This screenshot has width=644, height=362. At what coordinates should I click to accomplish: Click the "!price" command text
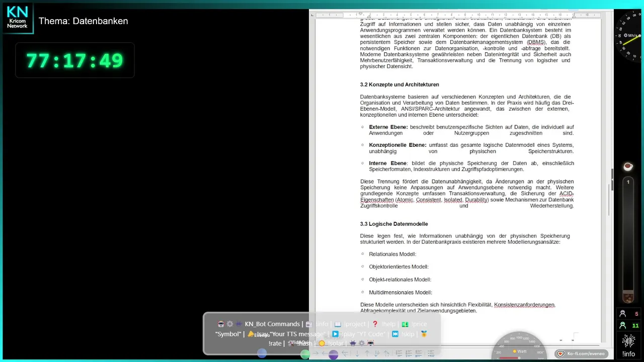[x=419, y=324]
